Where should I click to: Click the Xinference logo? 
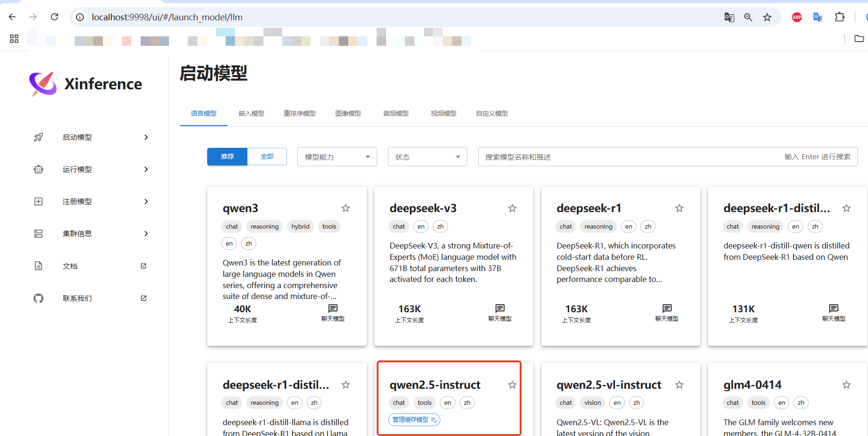pos(85,84)
